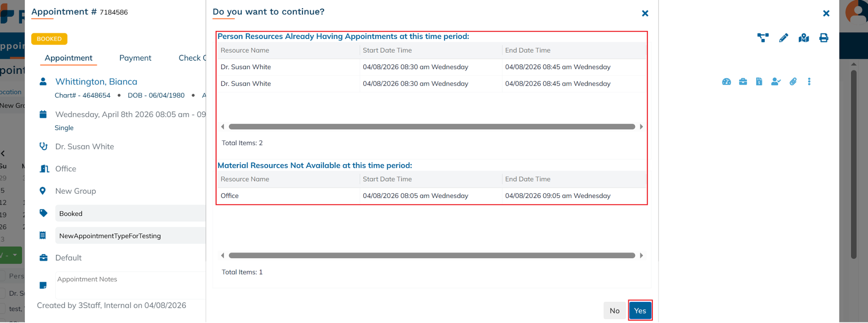The height and width of the screenshot is (323, 868).
Task: Switch to the Appointment tab
Action: point(68,58)
